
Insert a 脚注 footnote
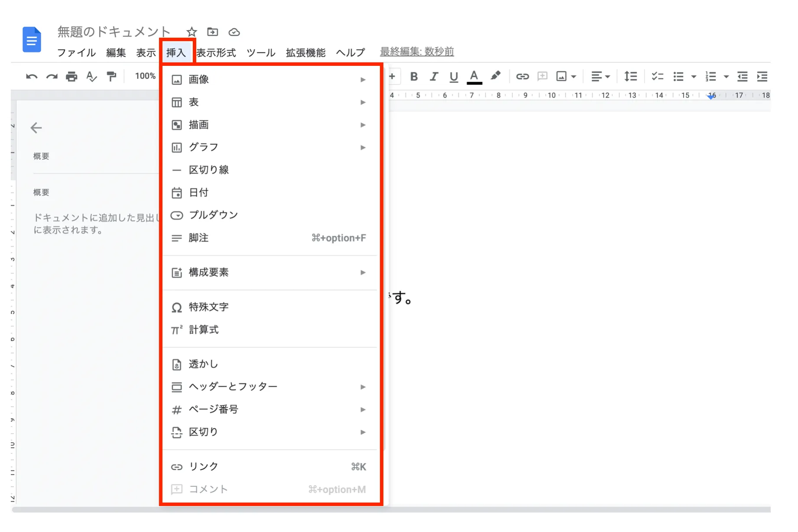coord(269,238)
